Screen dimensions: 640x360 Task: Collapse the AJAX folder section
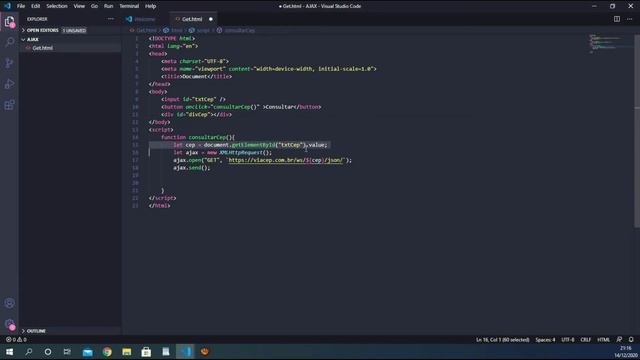pyautogui.click(x=33, y=40)
